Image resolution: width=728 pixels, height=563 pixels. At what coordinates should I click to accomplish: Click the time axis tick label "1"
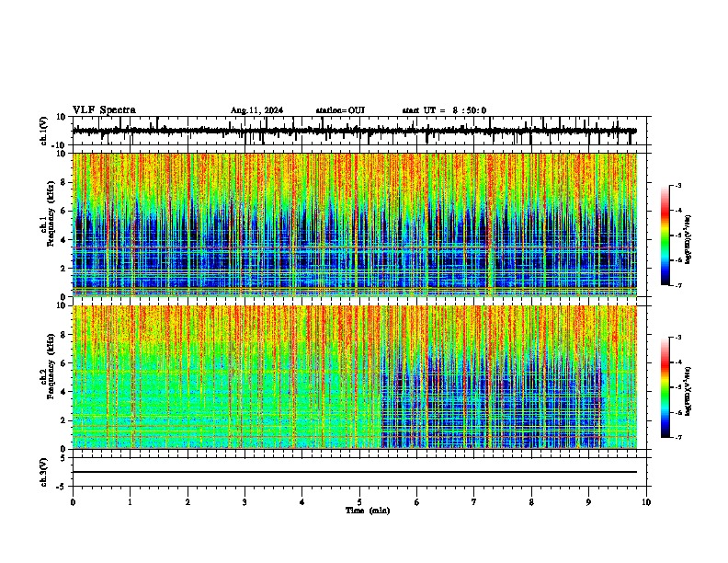[x=130, y=502]
